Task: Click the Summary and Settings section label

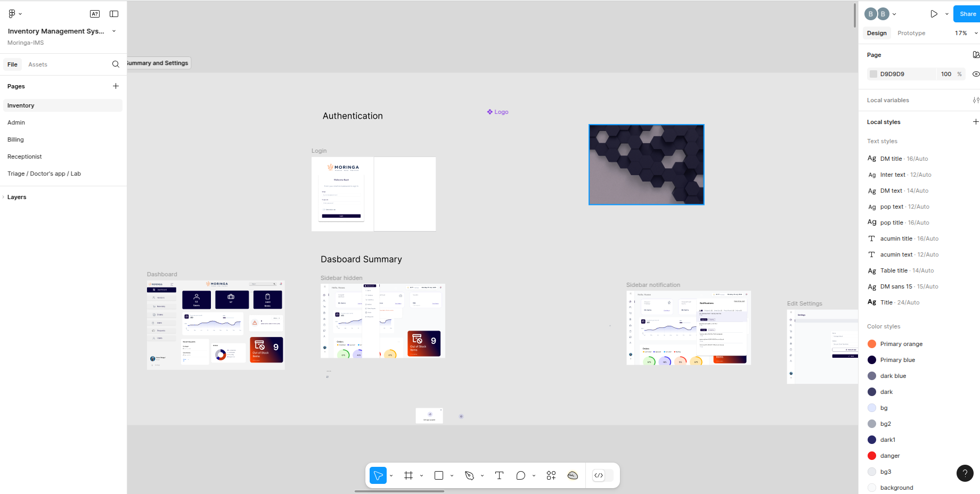Action: [158, 63]
